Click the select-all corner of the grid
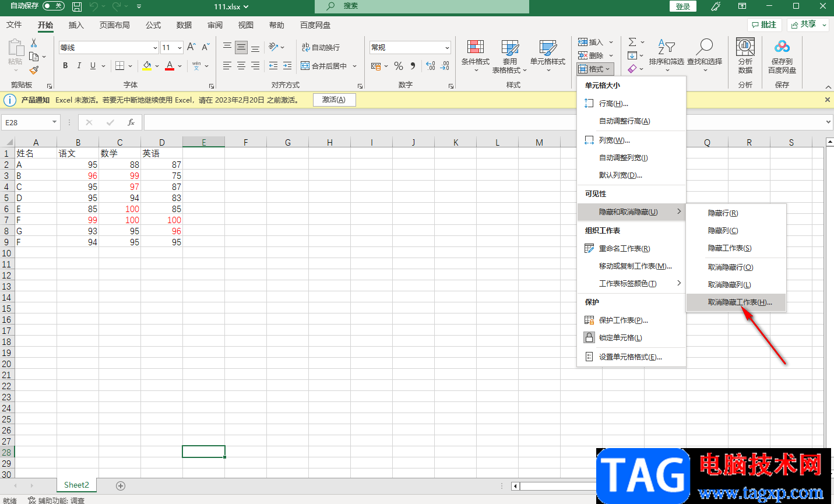 click(8, 142)
